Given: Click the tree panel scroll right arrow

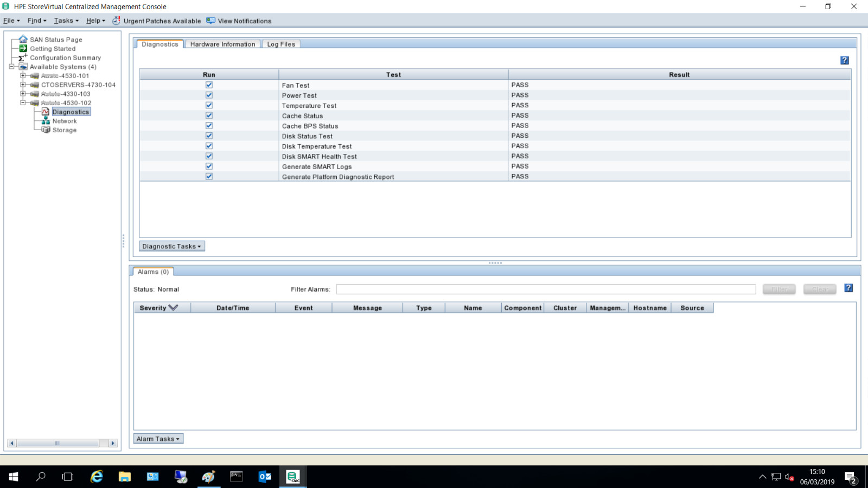Looking at the screenshot, I should [x=113, y=443].
